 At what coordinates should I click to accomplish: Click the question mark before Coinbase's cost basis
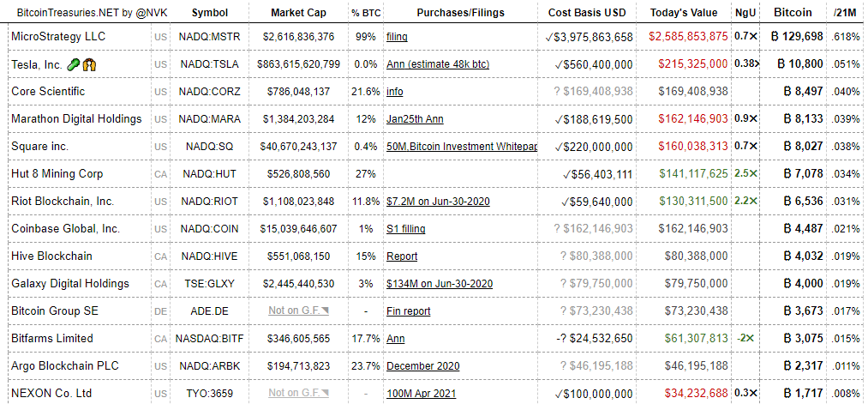click(x=558, y=229)
